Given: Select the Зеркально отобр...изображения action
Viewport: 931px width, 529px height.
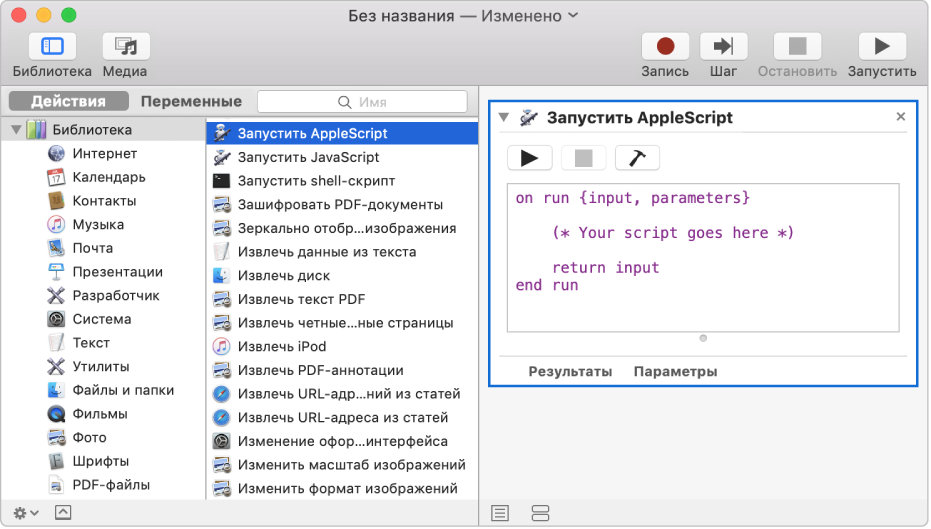Looking at the screenshot, I should 342,229.
